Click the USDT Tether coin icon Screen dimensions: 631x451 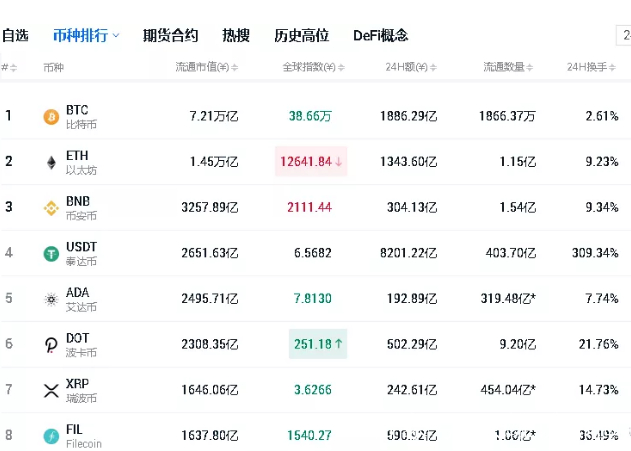tap(51, 254)
